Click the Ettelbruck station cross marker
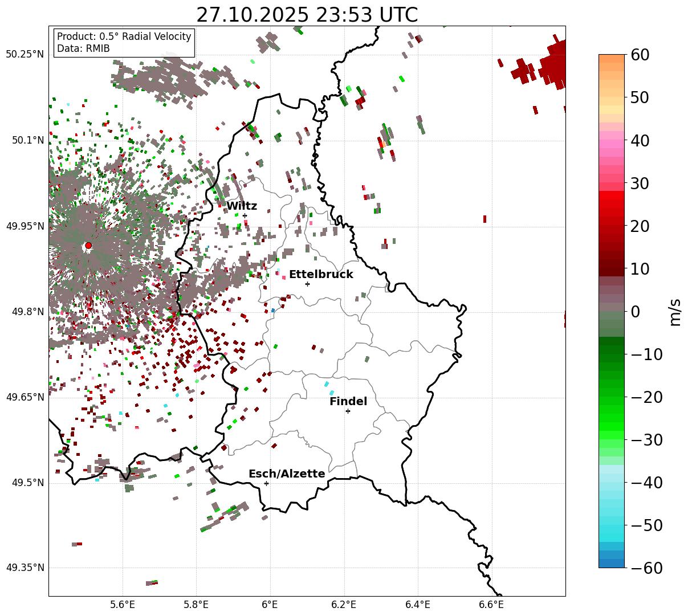Screen dimensions: 688x616 [x=307, y=284]
